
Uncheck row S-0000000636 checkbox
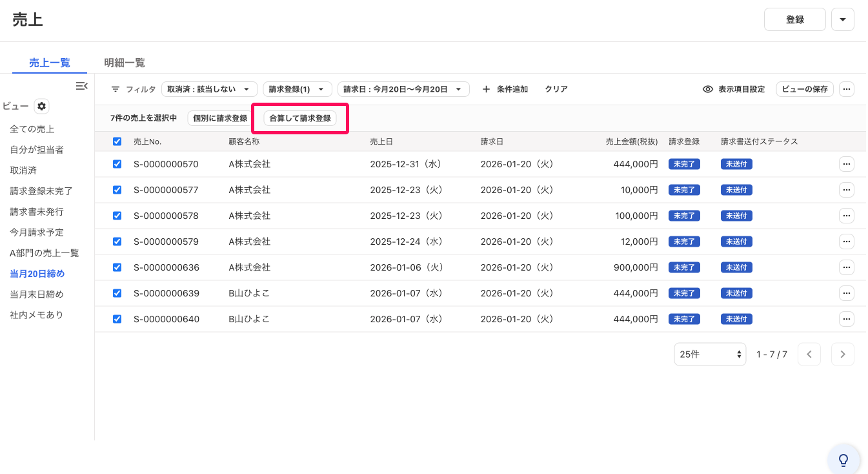(x=117, y=267)
